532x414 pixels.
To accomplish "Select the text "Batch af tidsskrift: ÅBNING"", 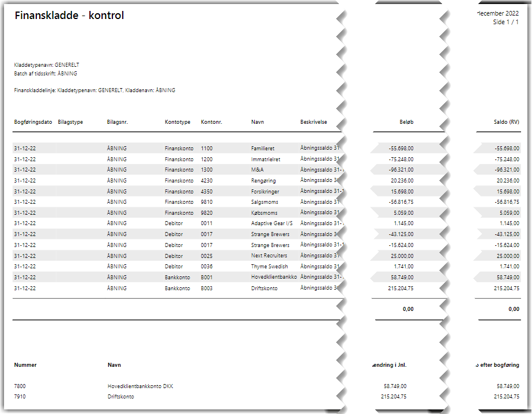I will [x=46, y=74].
